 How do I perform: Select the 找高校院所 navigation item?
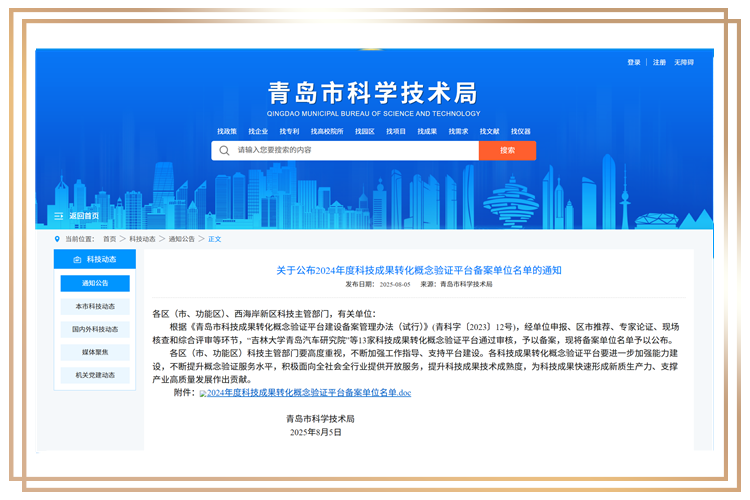(x=327, y=131)
